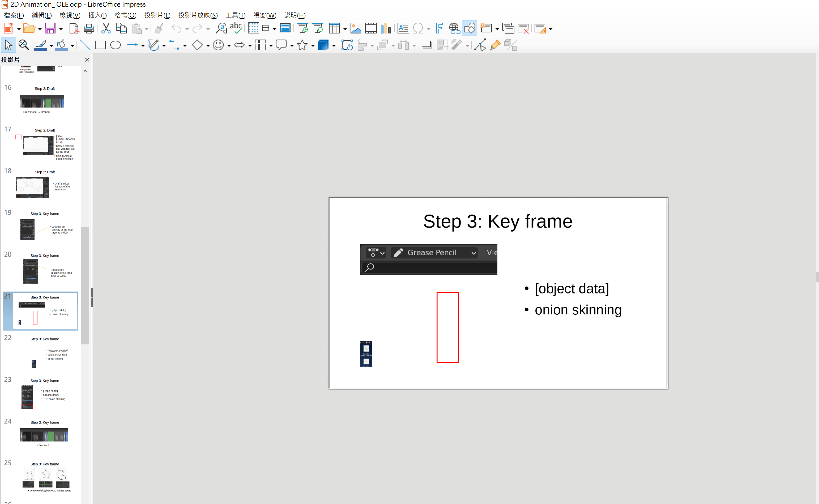Run the spelling check icon
This screenshot has width=819, height=504.
click(236, 29)
